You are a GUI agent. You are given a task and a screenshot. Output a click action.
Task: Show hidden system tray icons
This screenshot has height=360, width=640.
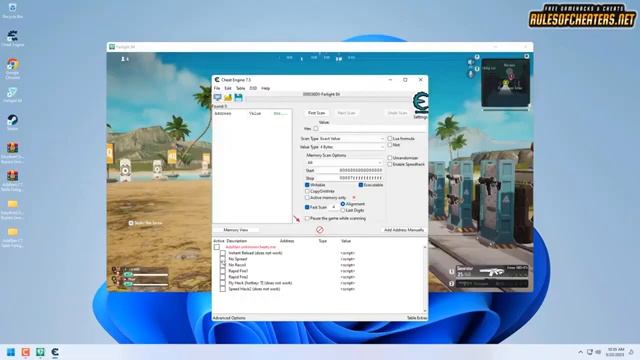[x=580, y=352]
